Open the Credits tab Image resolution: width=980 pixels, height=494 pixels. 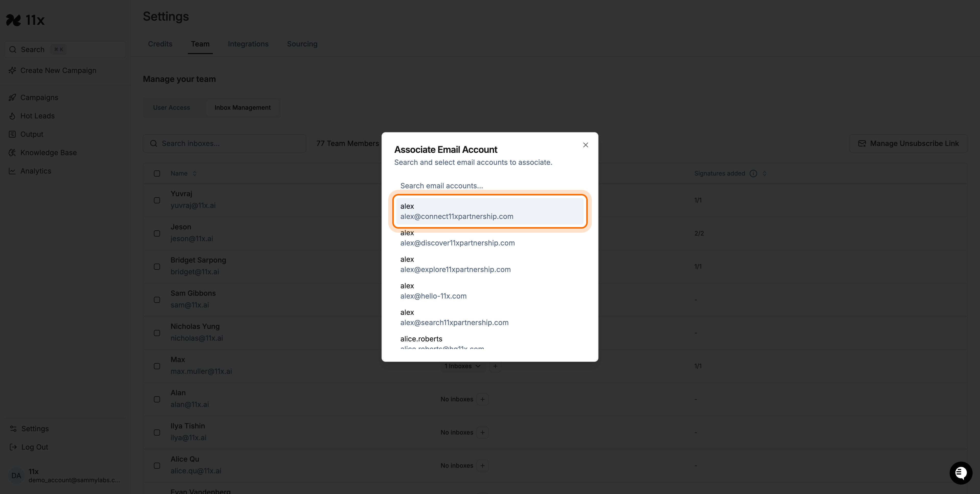pyautogui.click(x=160, y=44)
